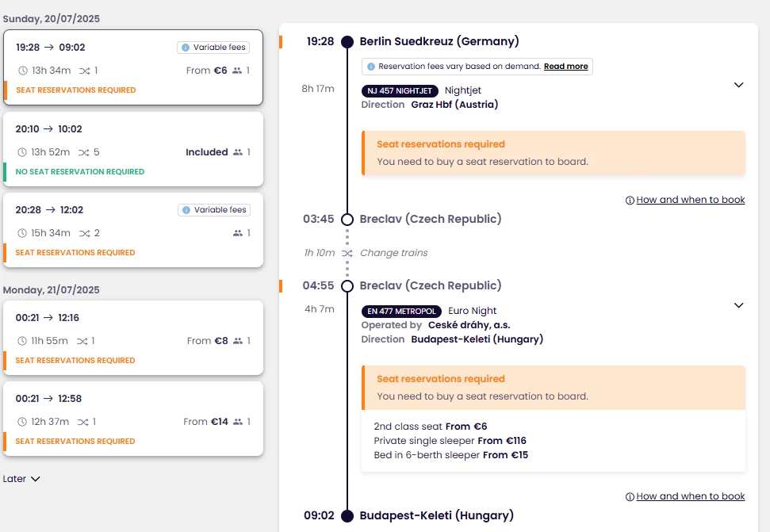Show later departures
This screenshot has width=770, height=532.
pos(21,479)
